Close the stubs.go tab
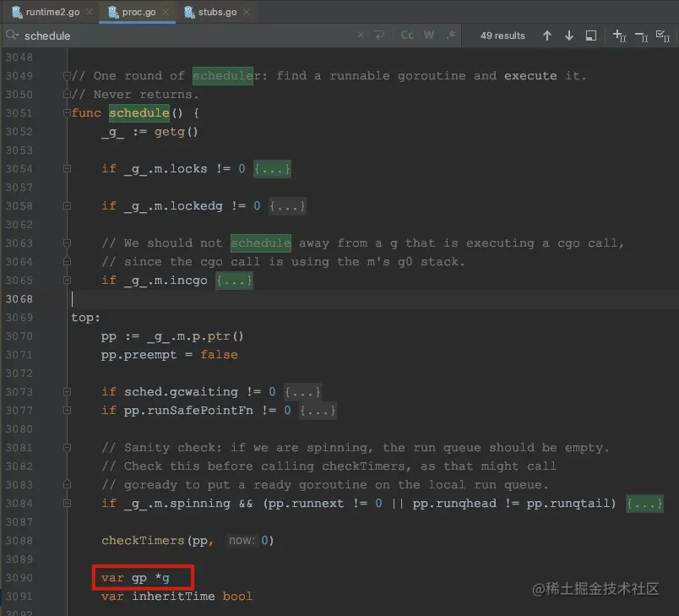Screen dimensions: 679x616 pyautogui.click(x=247, y=12)
